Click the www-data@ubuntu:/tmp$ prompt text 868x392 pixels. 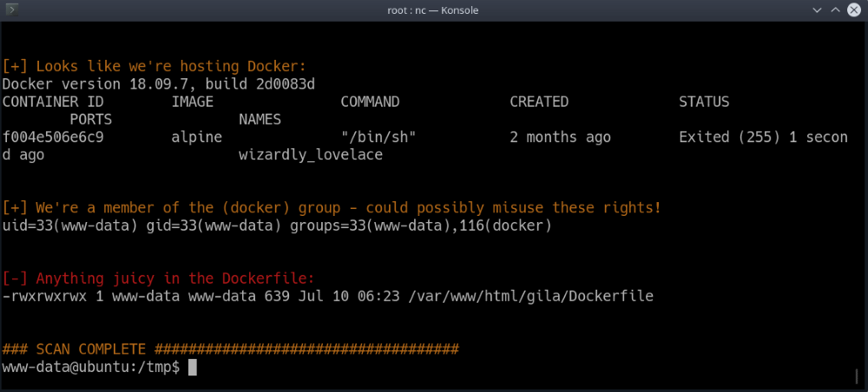(91, 368)
